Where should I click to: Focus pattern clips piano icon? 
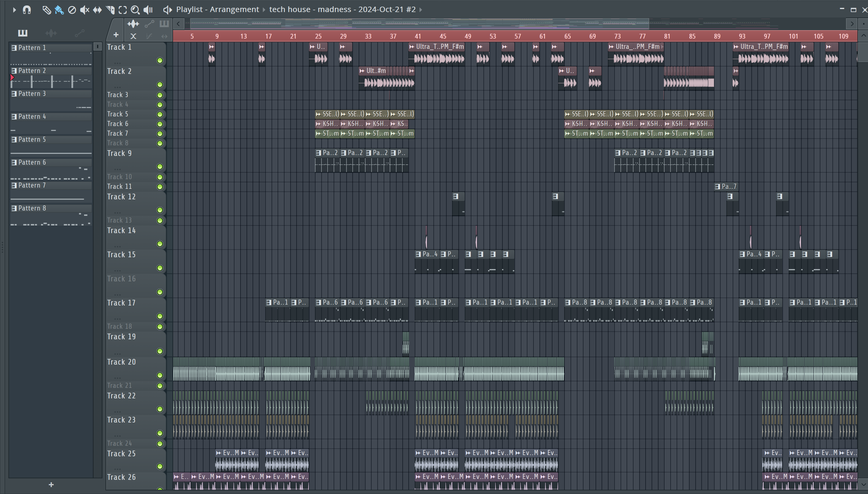point(164,24)
